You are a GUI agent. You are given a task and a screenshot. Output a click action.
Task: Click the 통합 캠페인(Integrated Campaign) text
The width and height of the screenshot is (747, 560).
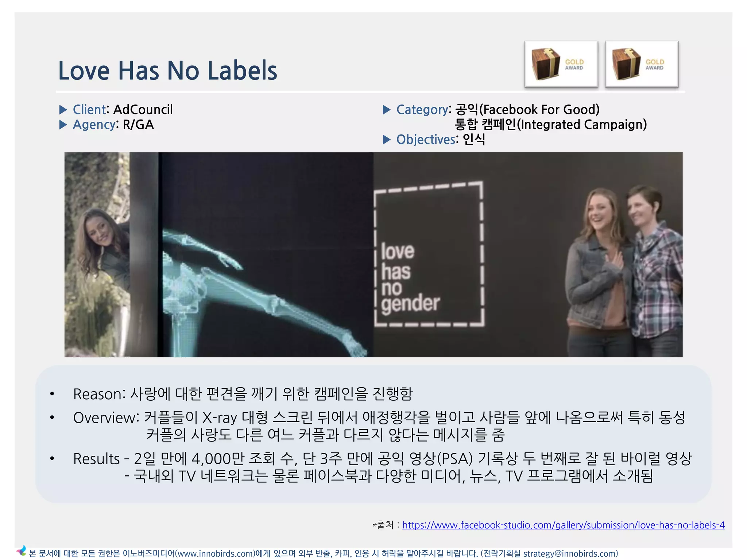(551, 124)
